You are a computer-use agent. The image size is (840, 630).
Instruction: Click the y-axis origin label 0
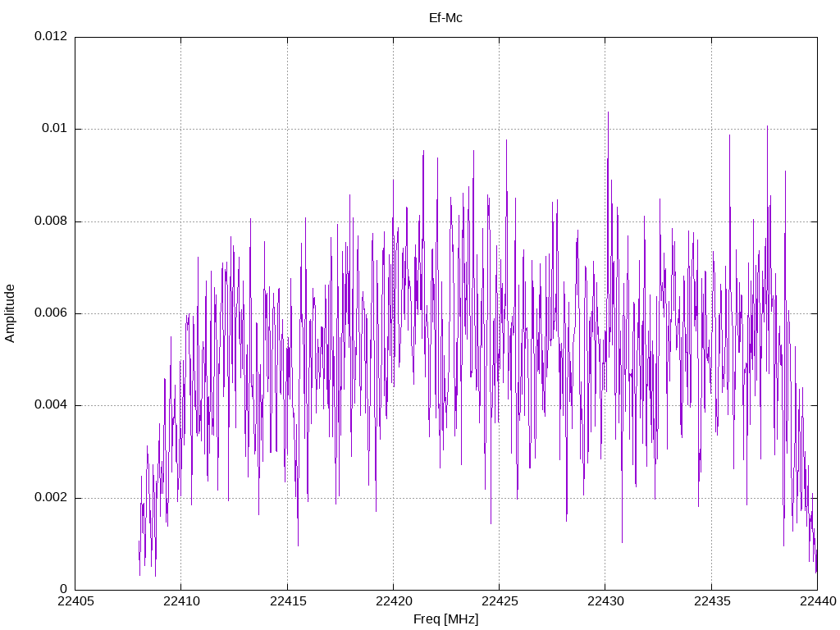(64, 589)
